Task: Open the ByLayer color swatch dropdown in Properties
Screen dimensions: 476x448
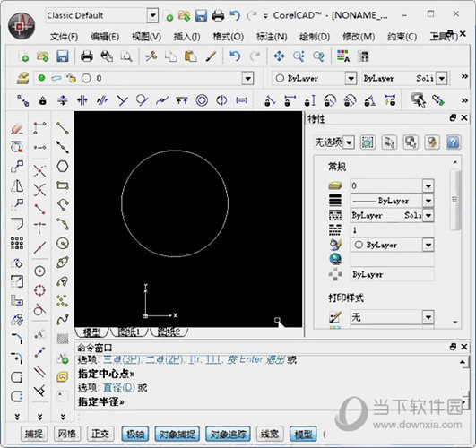Action: 428,245
